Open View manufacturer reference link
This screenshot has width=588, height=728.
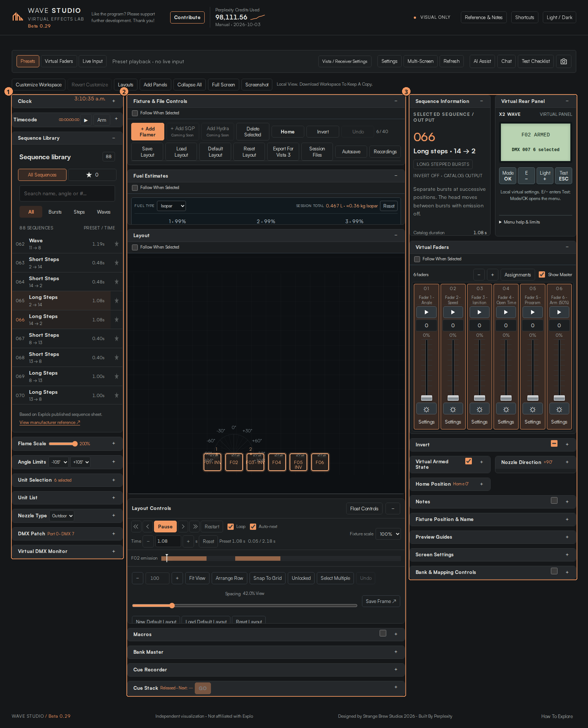pos(50,422)
